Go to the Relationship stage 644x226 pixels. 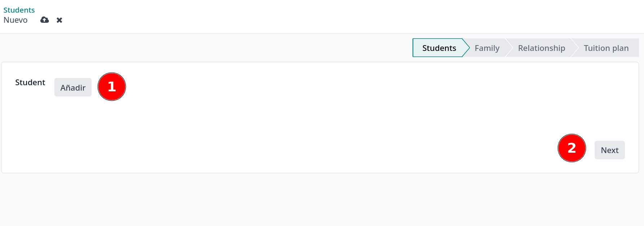(x=541, y=48)
